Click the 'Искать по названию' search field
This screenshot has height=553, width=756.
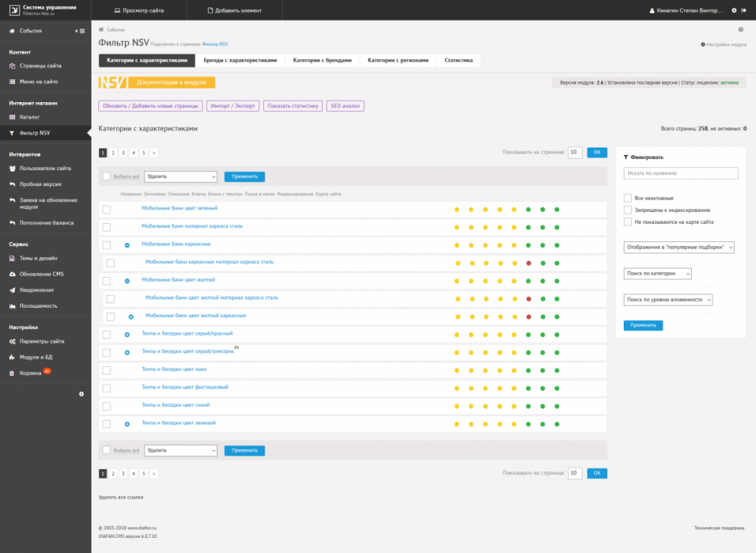point(680,173)
